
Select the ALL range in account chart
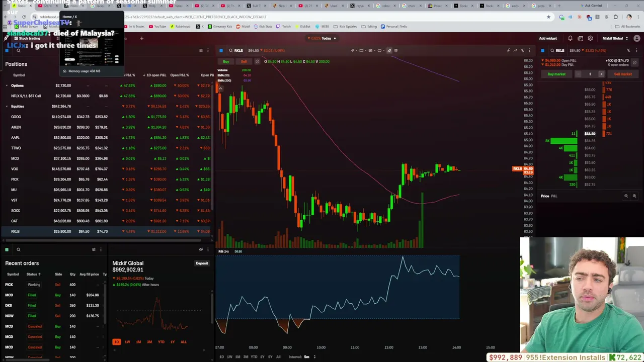click(x=183, y=342)
